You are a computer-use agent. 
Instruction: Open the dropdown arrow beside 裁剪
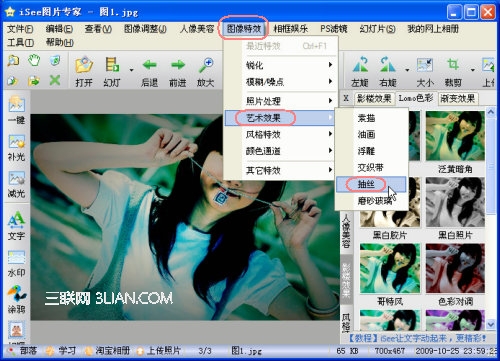[472, 70]
